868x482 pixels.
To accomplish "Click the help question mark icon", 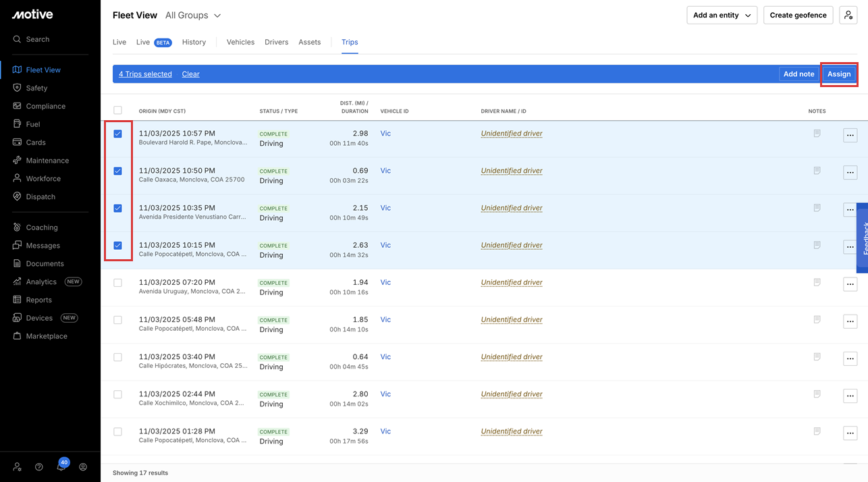I will click(x=39, y=467).
